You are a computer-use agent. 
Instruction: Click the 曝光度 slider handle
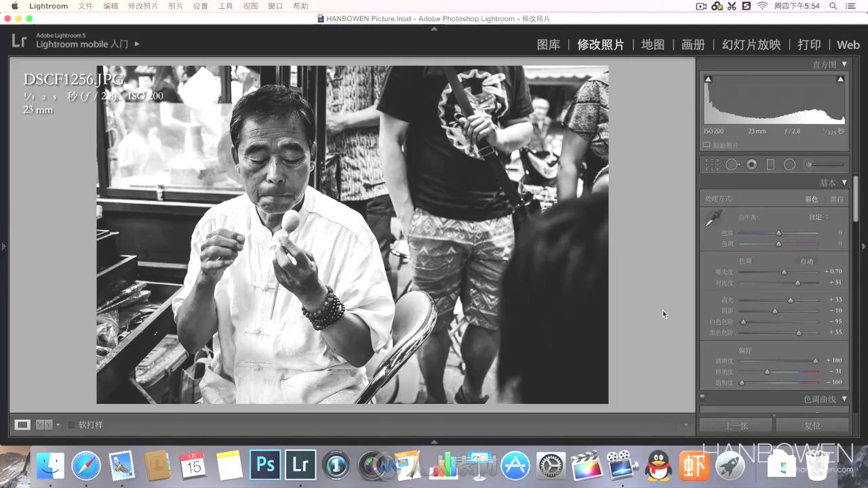pos(784,272)
